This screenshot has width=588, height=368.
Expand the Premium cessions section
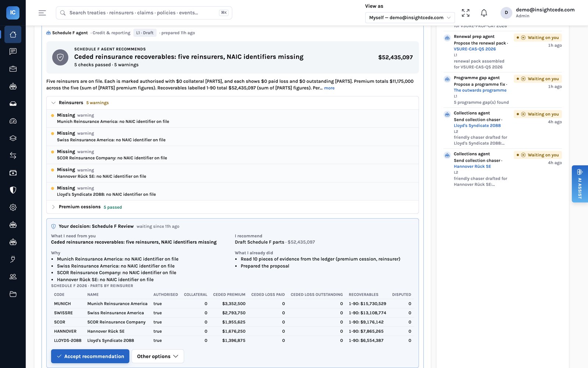pyautogui.click(x=233, y=207)
